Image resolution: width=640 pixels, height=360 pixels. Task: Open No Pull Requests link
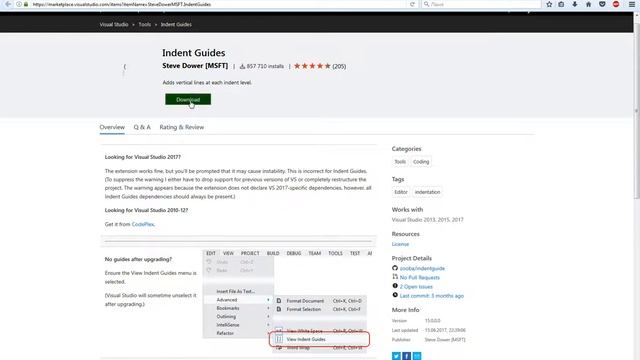[x=420, y=278]
